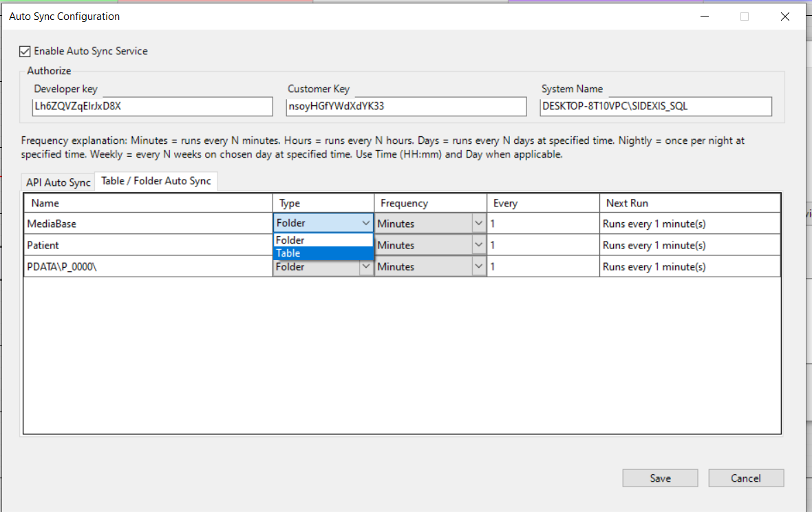
Task: Open the Patient row Frequency dropdown
Action: tap(478, 245)
